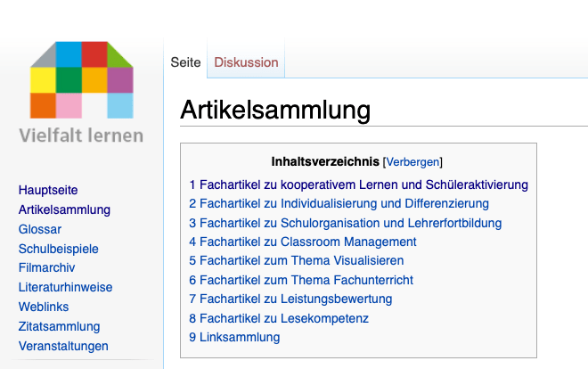Select the Seite tab
This screenshot has height=369, width=588.
186,62
